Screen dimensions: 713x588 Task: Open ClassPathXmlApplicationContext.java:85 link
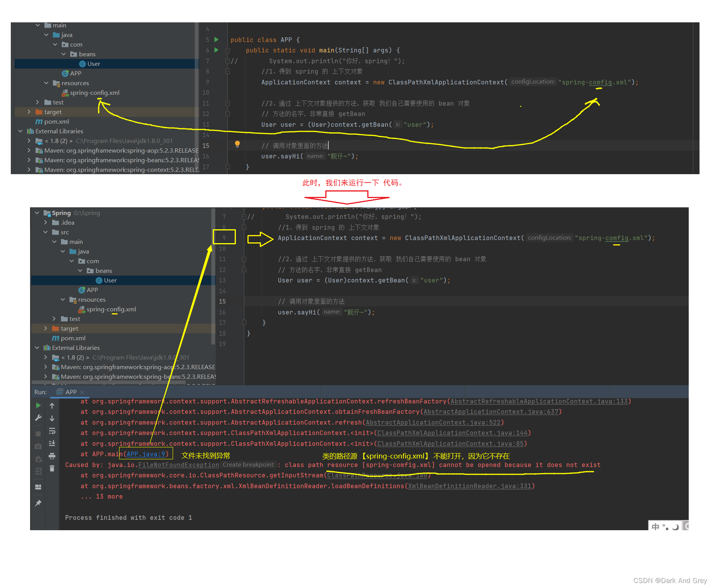pyautogui.click(x=450, y=444)
